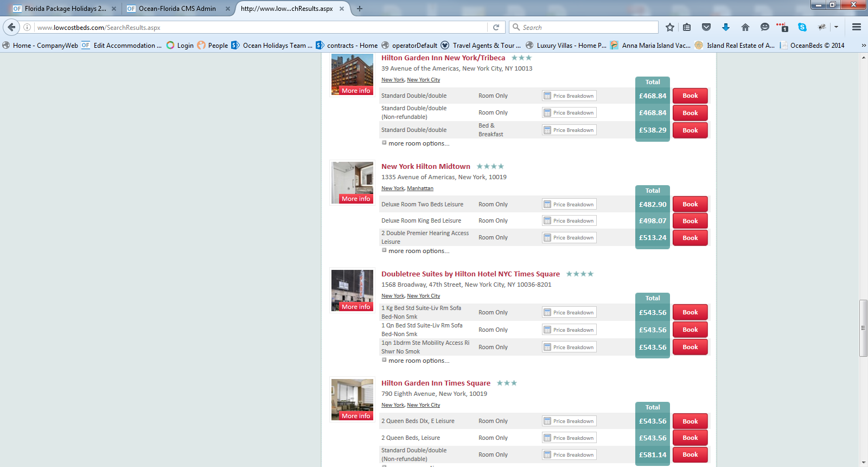Open New York Hilton Midtown hotel link

(426, 166)
